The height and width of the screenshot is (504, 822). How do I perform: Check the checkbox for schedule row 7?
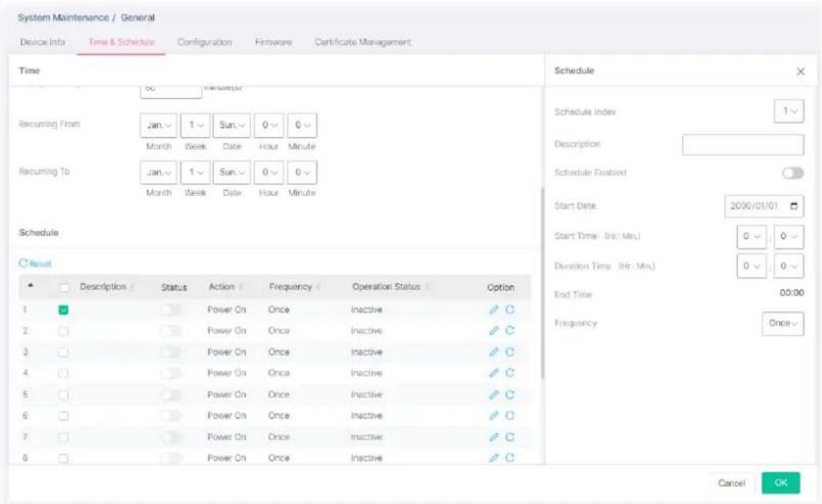[63, 438]
